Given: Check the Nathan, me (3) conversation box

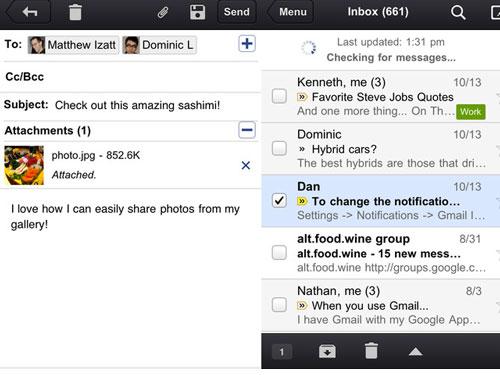Looking at the screenshot, I should pyautogui.click(x=279, y=305).
